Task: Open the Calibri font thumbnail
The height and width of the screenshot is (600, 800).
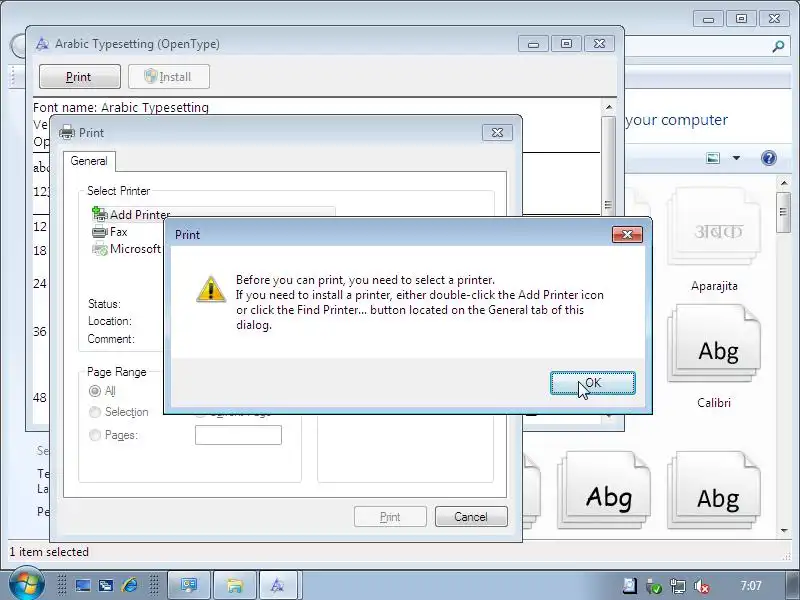Action: coord(714,343)
